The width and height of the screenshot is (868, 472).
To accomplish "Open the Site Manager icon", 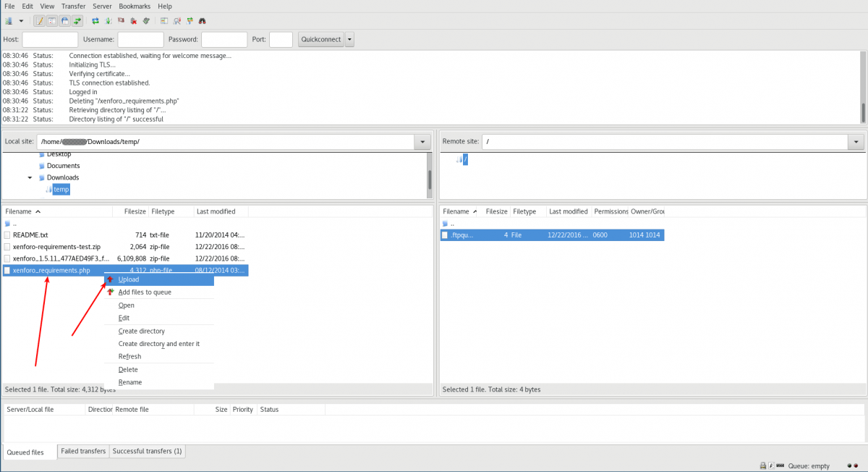I will tap(9, 21).
